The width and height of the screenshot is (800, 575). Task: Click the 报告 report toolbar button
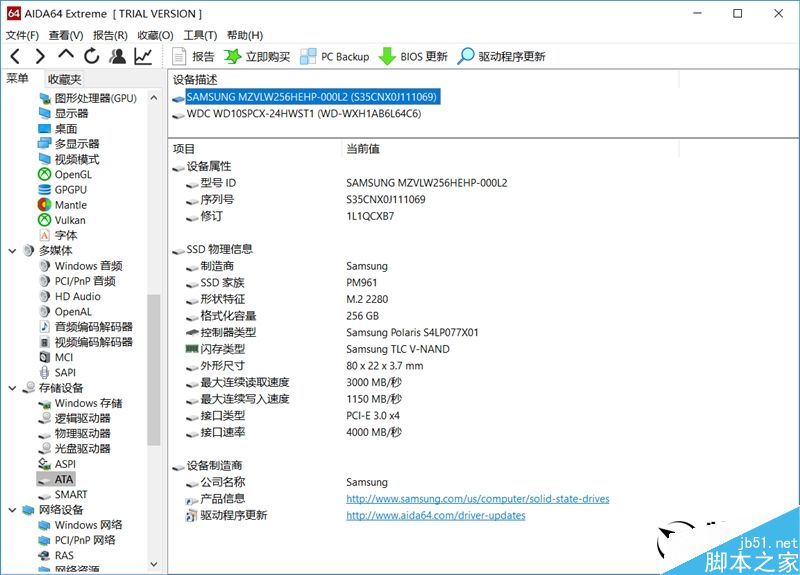point(193,56)
